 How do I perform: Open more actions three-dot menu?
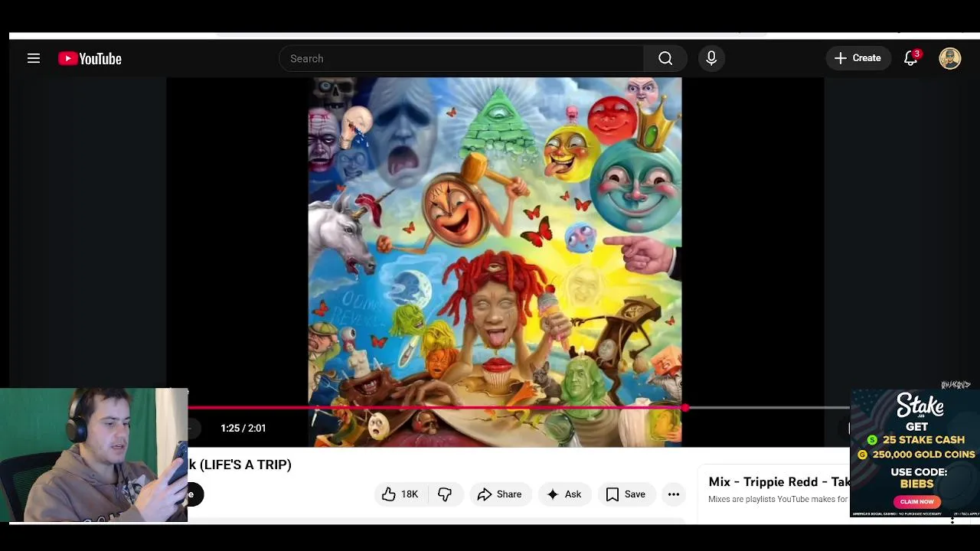pos(674,494)
